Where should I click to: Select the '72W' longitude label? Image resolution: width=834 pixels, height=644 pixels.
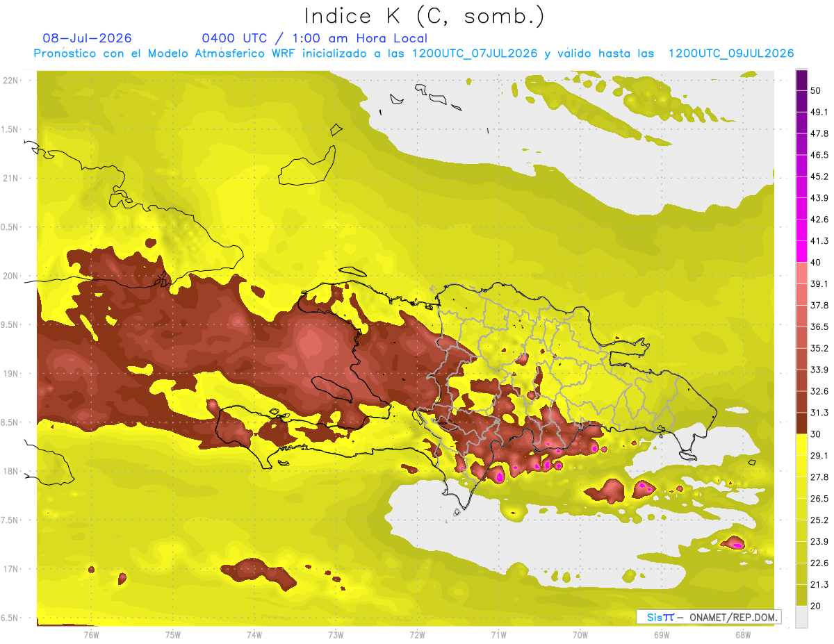(417, 634)
